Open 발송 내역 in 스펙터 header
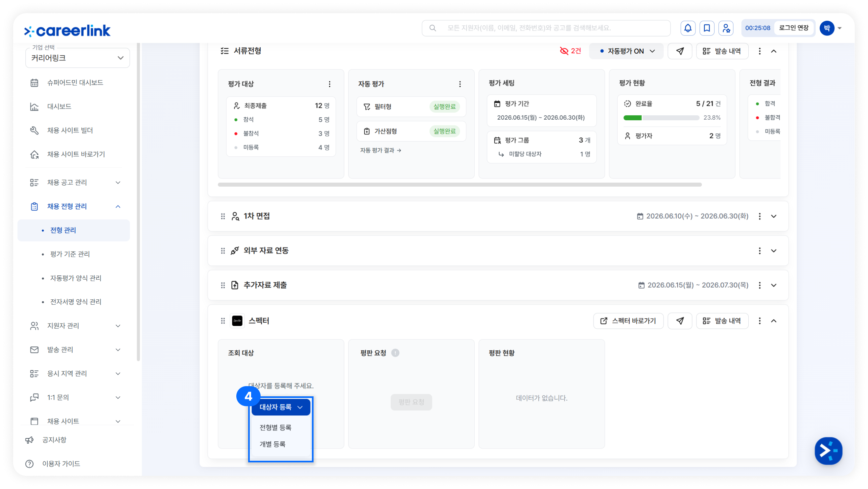This screenshot has height=489, width=868. point(722,321)
